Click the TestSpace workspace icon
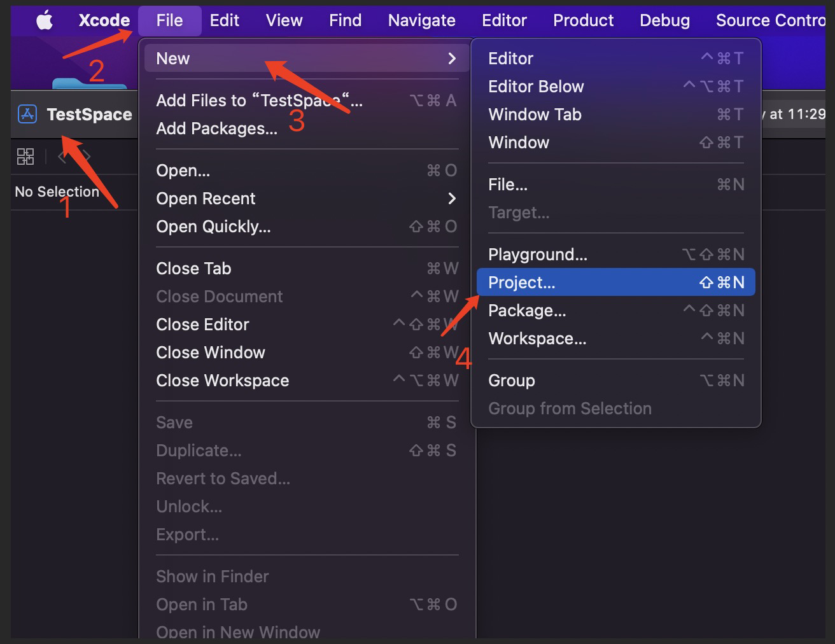 (x=27, y=115)
